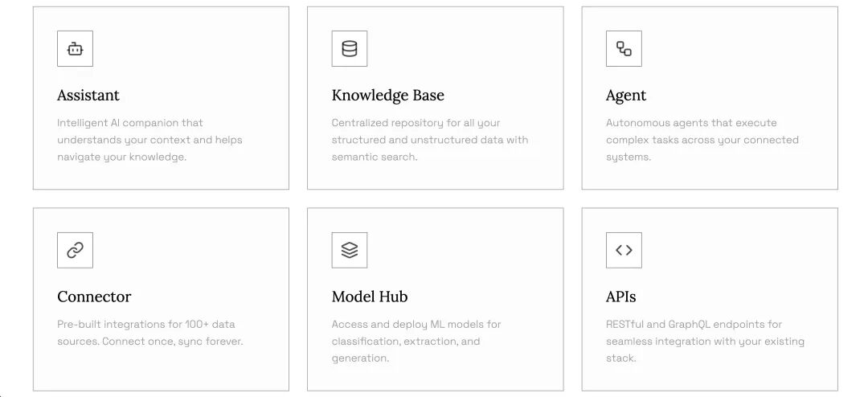Open the Knowledge Base heading
The image size is (868, 397).
point(387,95)
